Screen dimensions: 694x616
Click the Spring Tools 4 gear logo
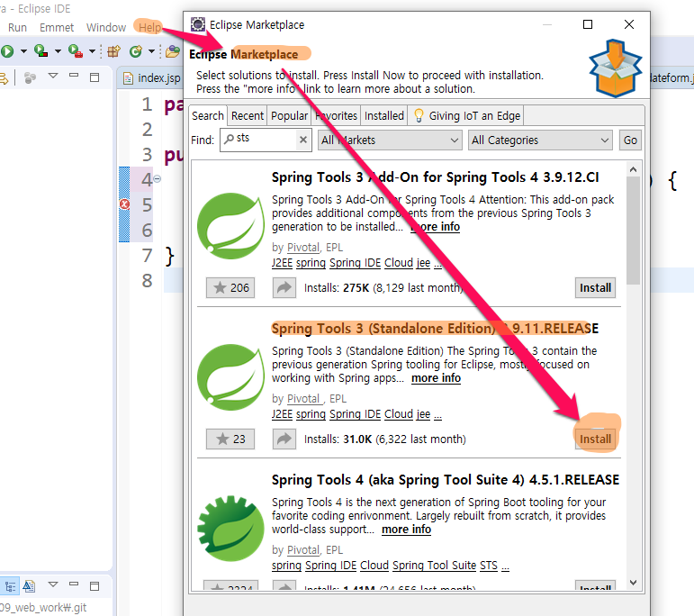pos(230,529)
